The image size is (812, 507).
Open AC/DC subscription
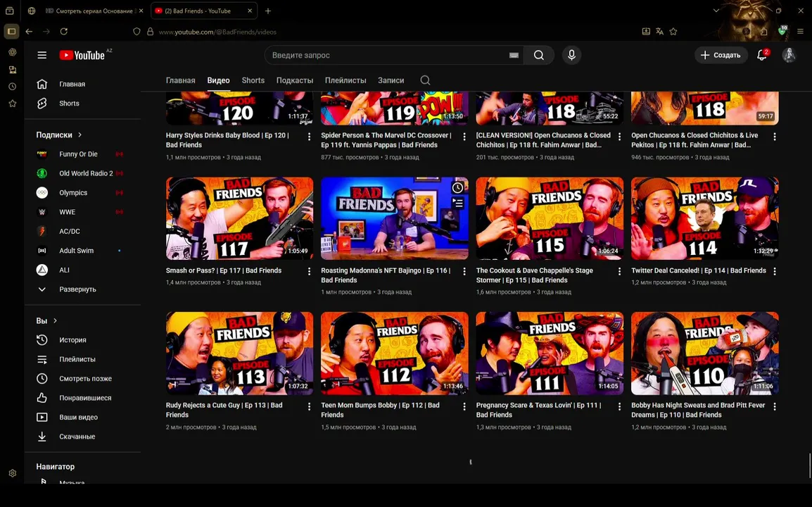coord(70,231)
